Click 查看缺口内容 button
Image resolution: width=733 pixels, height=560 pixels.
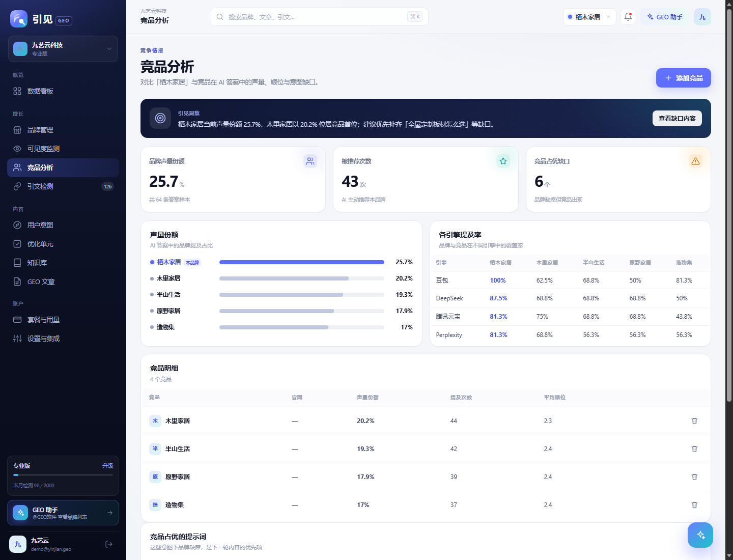(677, 118)
